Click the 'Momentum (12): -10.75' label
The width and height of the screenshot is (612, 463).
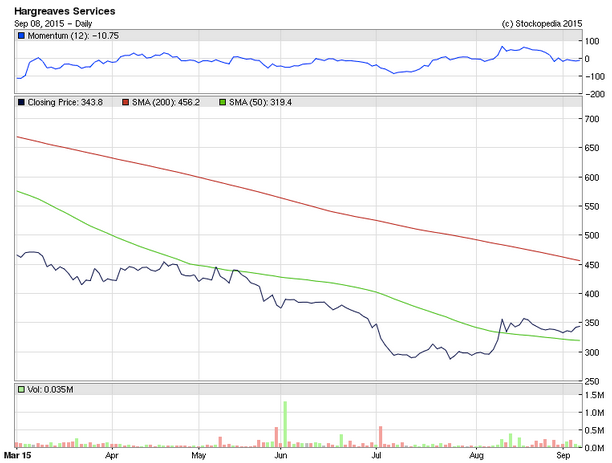tap(73, 36)
